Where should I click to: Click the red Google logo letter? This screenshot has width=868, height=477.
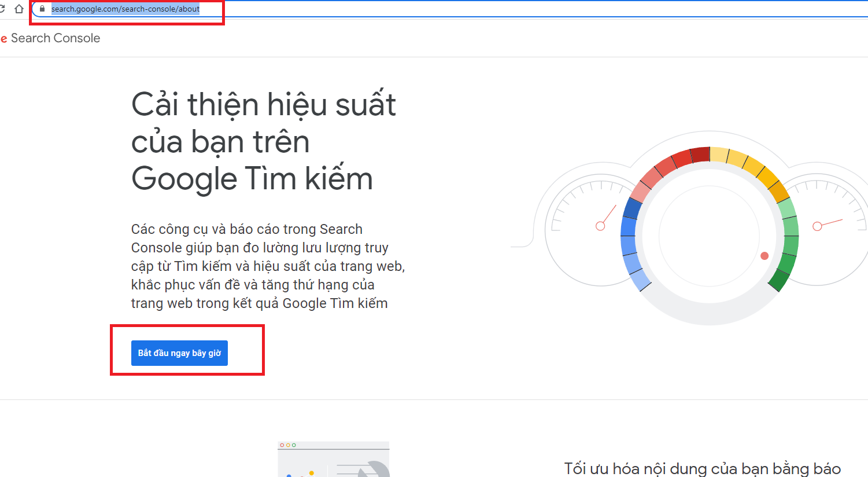pyautogui.click(x=4, y=38)
